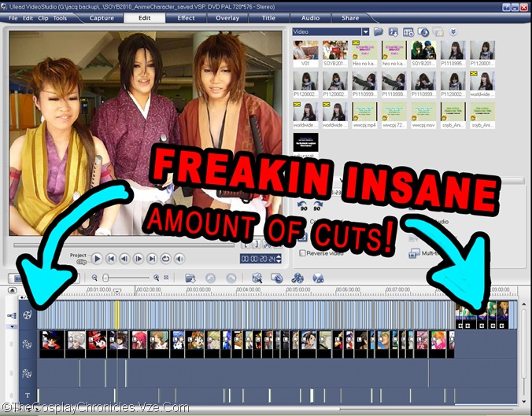Click the video track icon
Screen dimensions: 532x416
[28, 315]
